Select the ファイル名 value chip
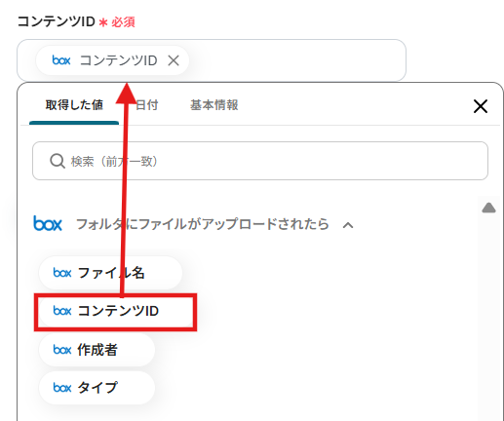Viewport: 504px width, 421px height. click(110, 273)
